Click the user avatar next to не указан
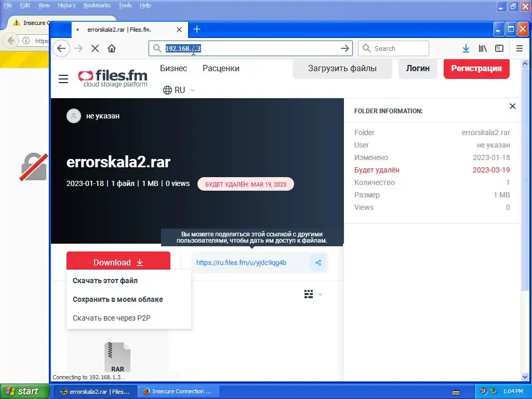 coord(74,116)
